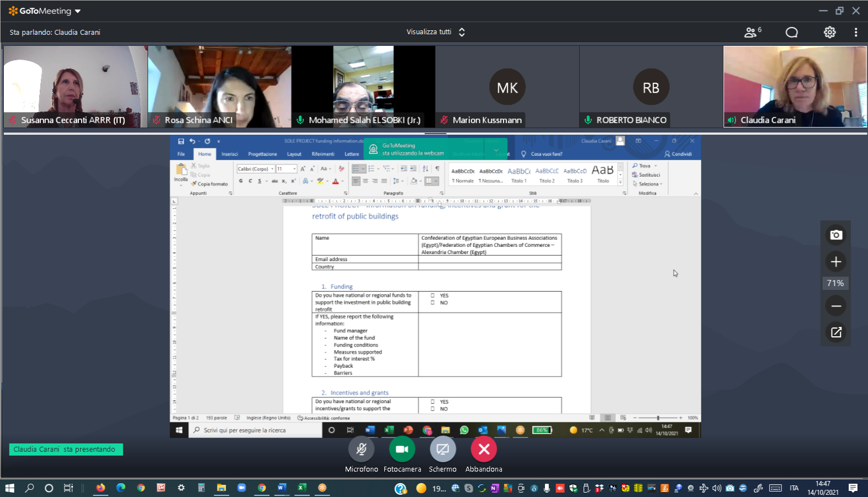Image resolution: width=868 pixels, height=497 pixels.
Task: Open Windows notification center icon
Action: point(853,488)
